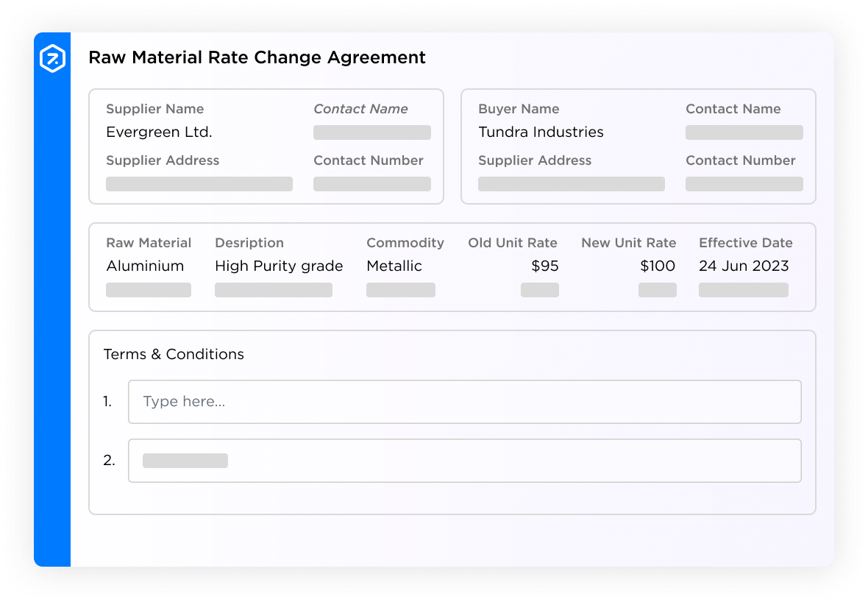Edit the High Purity grade description

click(279, 266)
